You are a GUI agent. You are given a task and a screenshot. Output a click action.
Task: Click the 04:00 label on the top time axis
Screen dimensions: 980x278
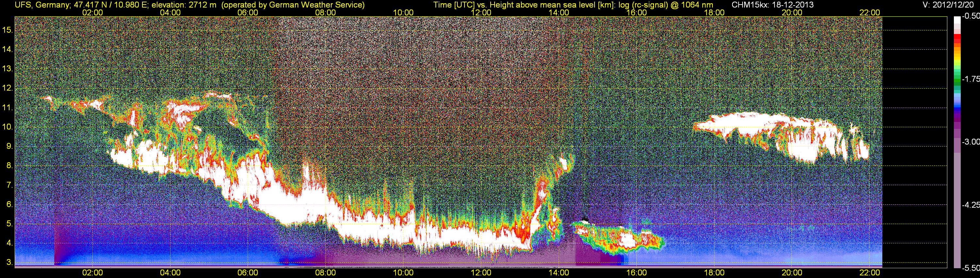point(170,12)
